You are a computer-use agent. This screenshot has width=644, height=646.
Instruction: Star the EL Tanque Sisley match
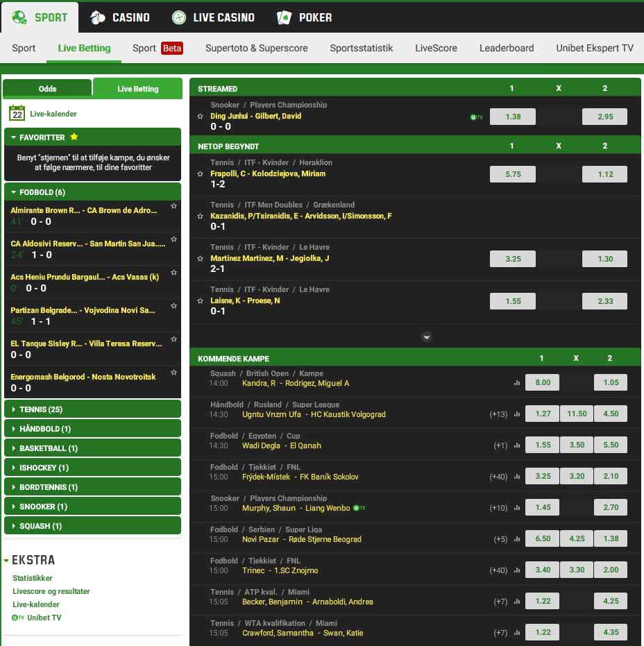[174, 339]
